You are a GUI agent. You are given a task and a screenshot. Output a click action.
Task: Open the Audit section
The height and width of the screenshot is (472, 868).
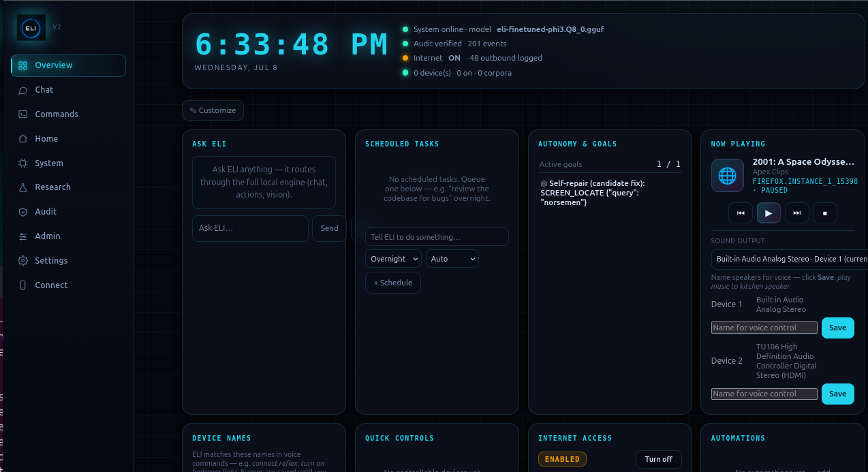pyautogui.click(x=68, y=212)
